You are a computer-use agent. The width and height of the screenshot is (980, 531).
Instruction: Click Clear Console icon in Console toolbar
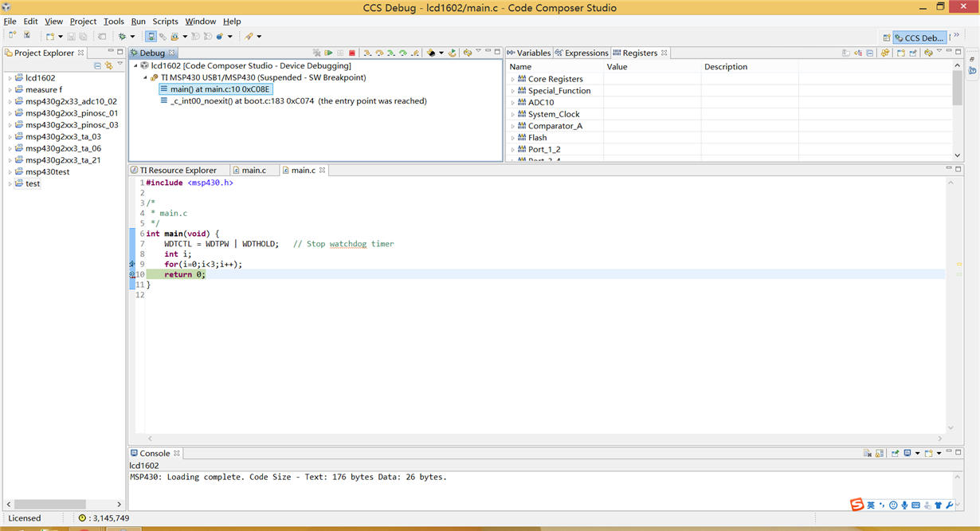(868, 454)
